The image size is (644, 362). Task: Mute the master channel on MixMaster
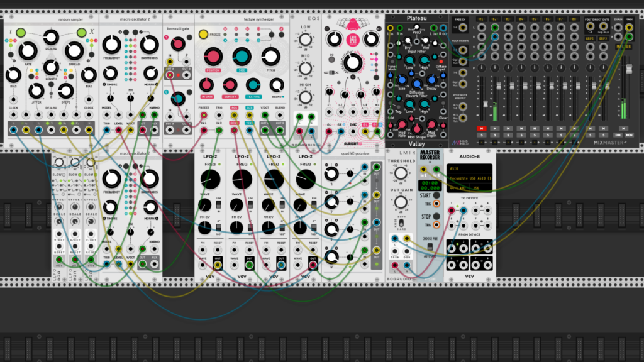click(x=623, y=128)
